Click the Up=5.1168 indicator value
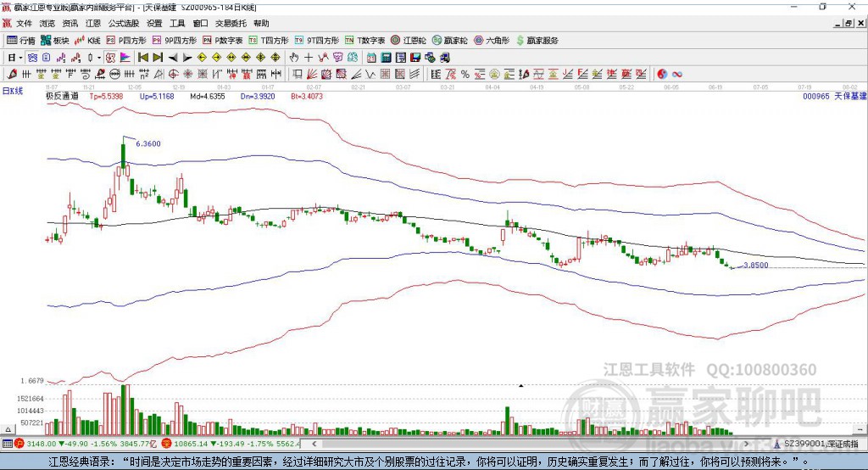The image size is (868, 470). 157,97
